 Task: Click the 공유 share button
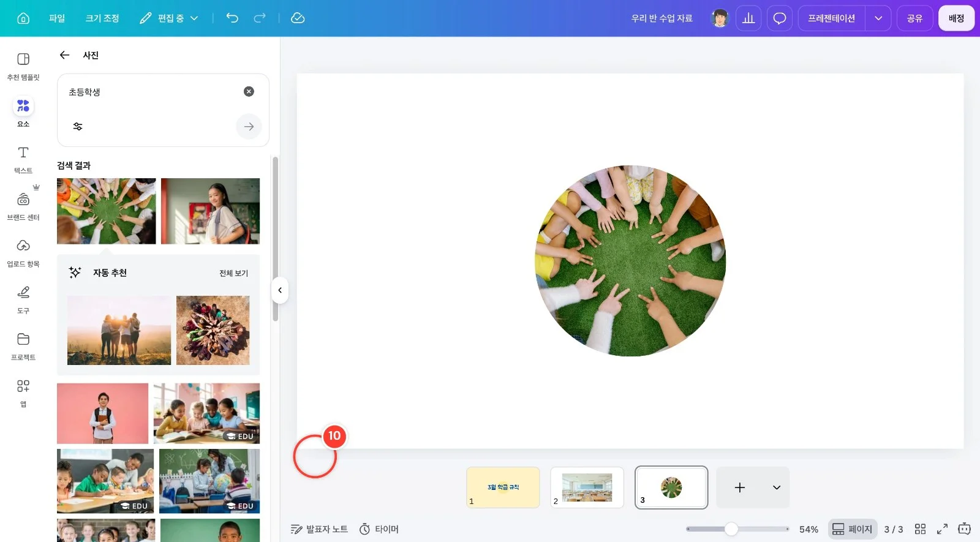[x=914, y=18]
